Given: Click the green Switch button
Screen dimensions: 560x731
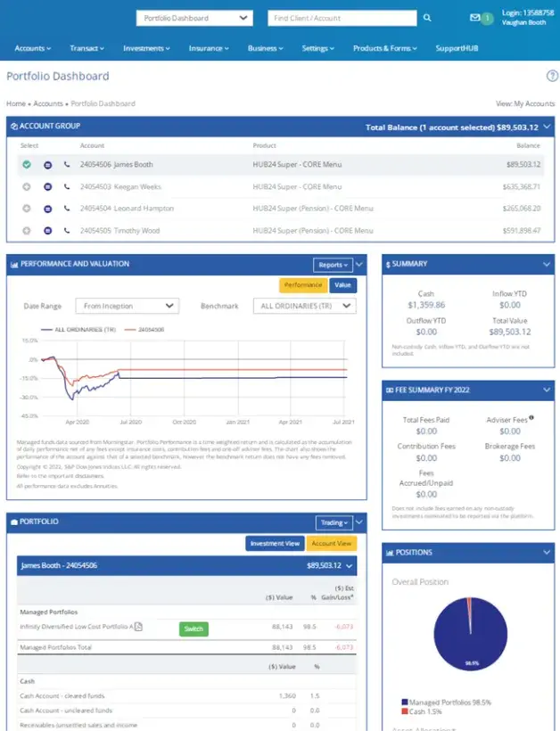Looking at the screenshot, I should pyautogui.click(x=194, y=628).
